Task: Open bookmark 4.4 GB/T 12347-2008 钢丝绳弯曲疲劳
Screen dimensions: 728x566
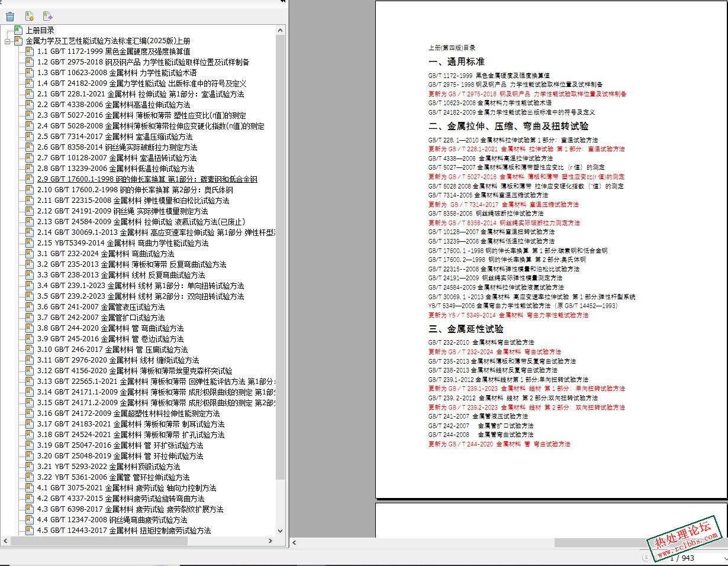Action: point(112,520)
